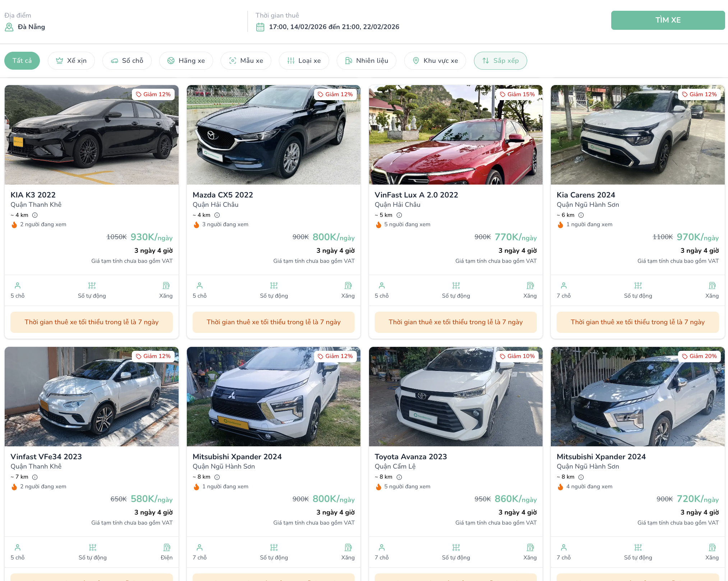View the black KIA K3 car photo

(92, 135)
